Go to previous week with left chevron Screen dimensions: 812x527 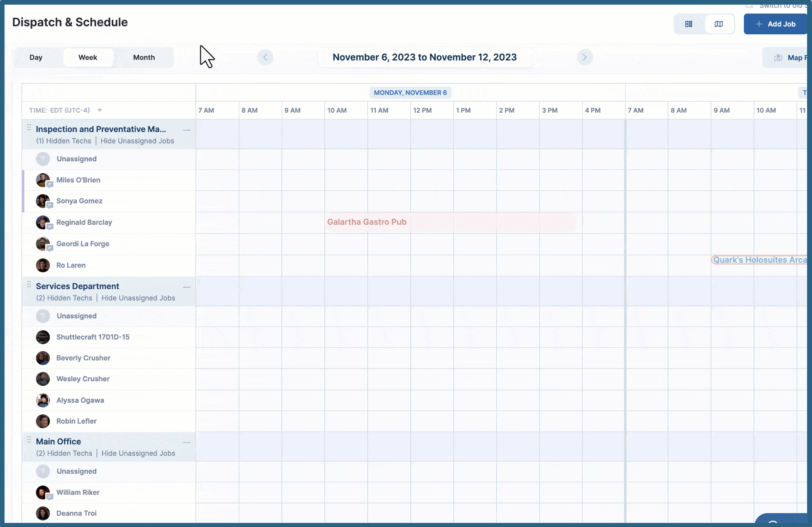[x=265, y=57]
